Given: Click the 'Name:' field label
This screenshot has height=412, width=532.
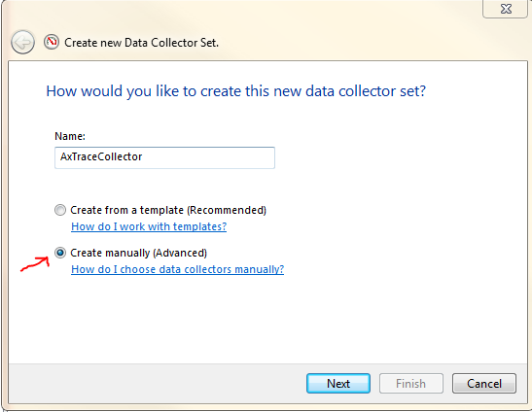Looking at the screenshot, I should [x=70, y=136].
